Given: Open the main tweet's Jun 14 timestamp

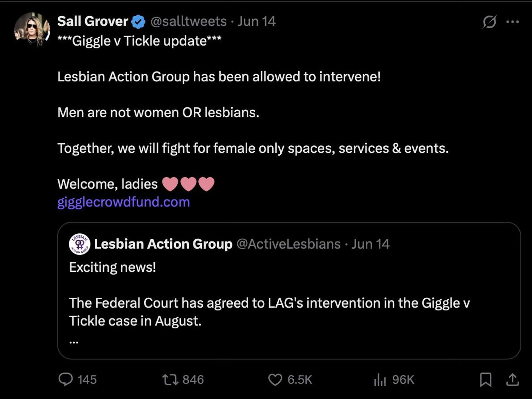Looking at the screenshot, I should pos(256,22).
